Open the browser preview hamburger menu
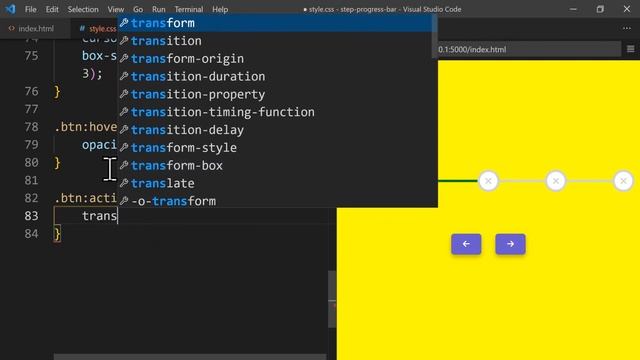The width and height of the screenshot is (640, 360). coord(631,49)
